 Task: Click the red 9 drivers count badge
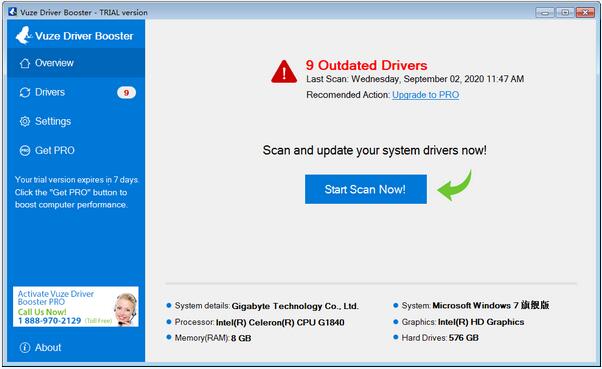(126, 93)
